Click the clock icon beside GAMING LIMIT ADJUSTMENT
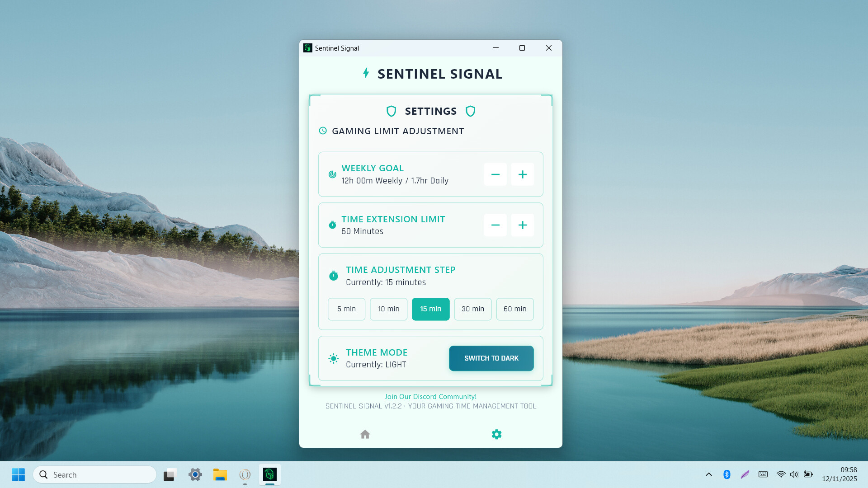 (322, 131)
